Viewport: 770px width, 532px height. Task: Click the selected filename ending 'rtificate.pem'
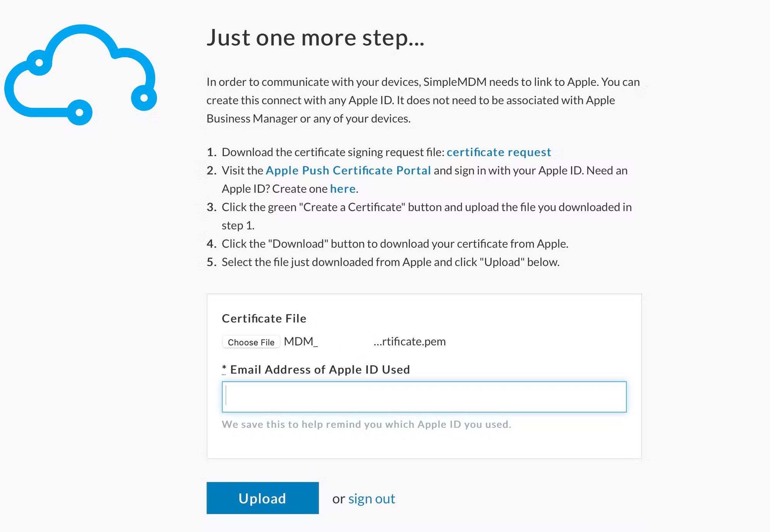point(365,342)
